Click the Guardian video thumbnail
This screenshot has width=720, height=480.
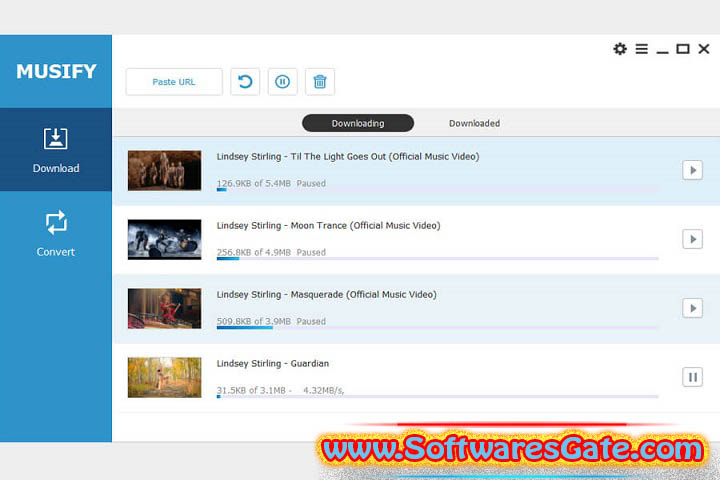164,377
